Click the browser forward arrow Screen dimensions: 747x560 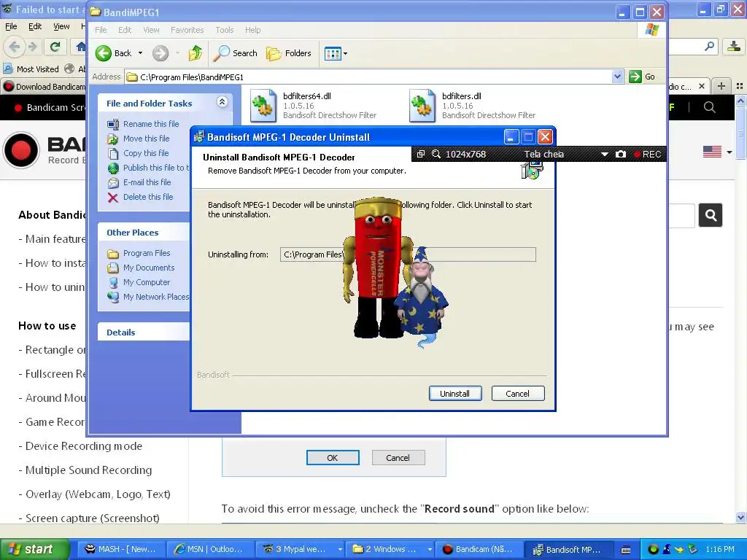click(32, 46)
